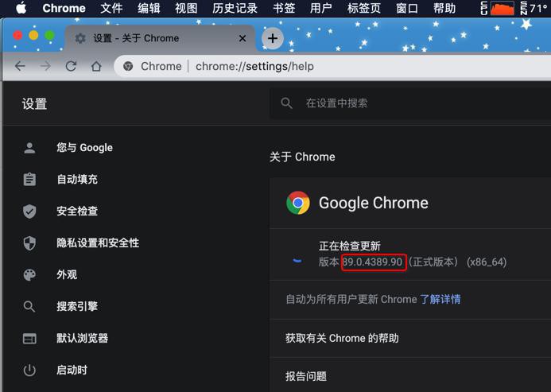Click the 正在检查更新 status text
The width and height of the screenshot is (551, 392).
tap(350, 246)
